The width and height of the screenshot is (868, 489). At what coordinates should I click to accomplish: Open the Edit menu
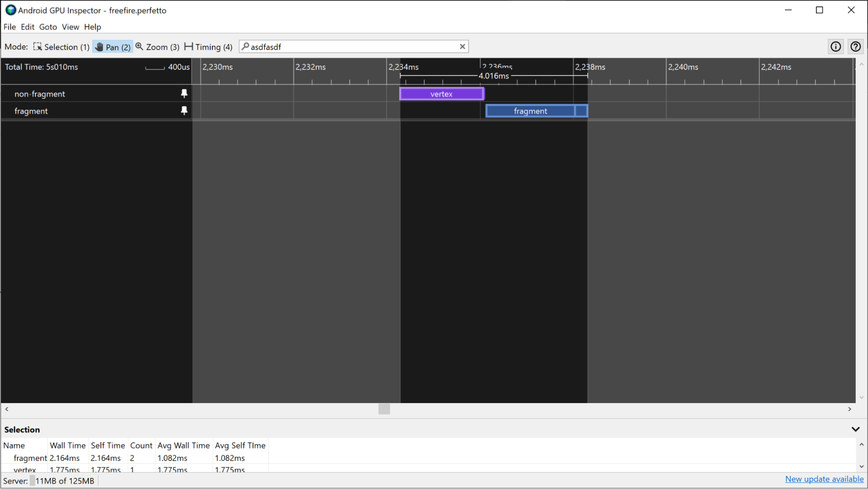(x=27, y=27)
